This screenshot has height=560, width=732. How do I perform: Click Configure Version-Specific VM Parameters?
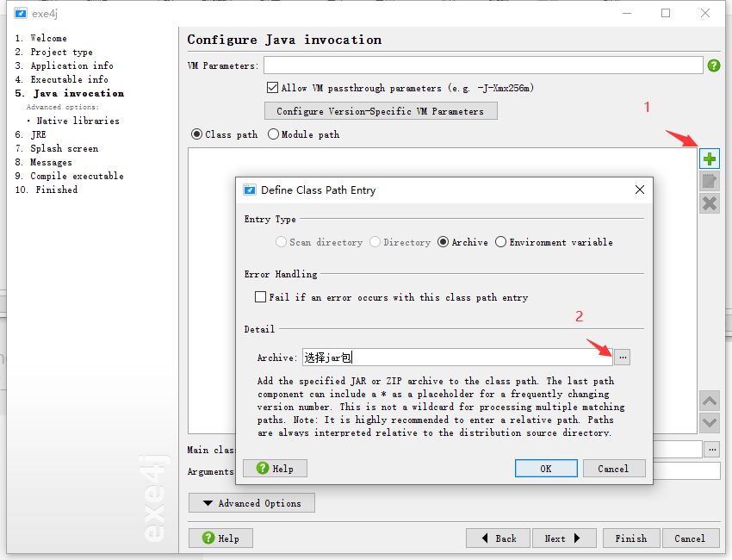(x=381, y=111)
